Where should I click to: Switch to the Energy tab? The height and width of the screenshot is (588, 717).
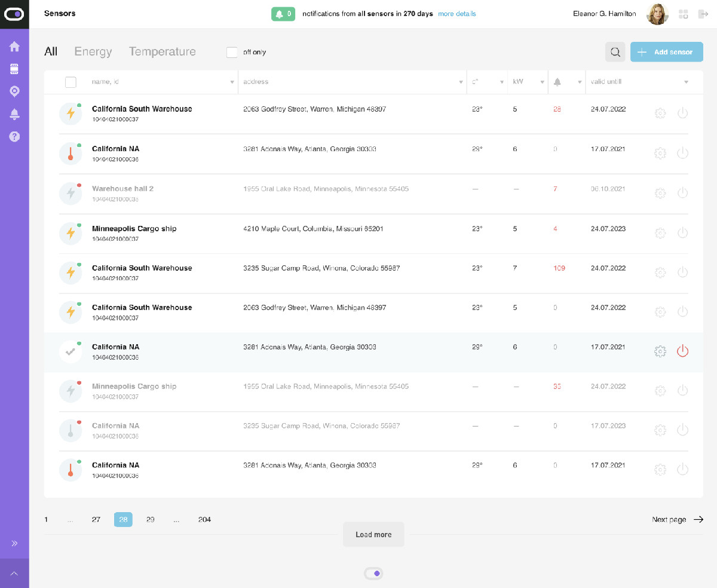pyautogui.click(x=93, y=51)
